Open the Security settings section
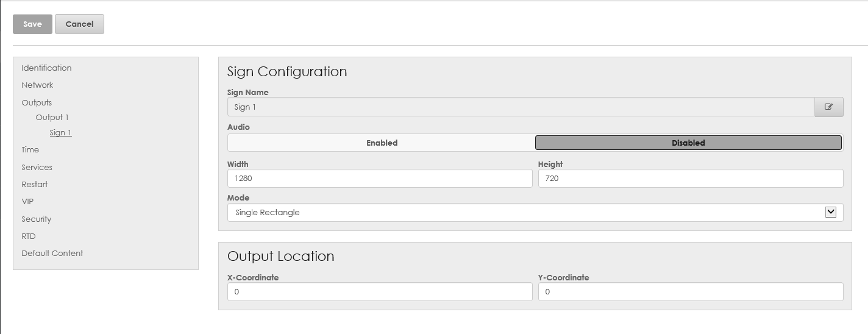Viewport: 868px width, 334px height. pos(36,219)
